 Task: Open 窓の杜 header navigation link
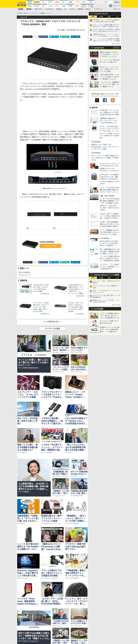click(x=30, y=6)
